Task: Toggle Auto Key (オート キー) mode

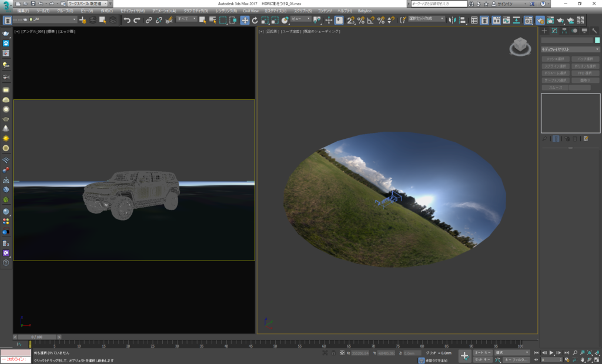Action: tap(483, 352)
